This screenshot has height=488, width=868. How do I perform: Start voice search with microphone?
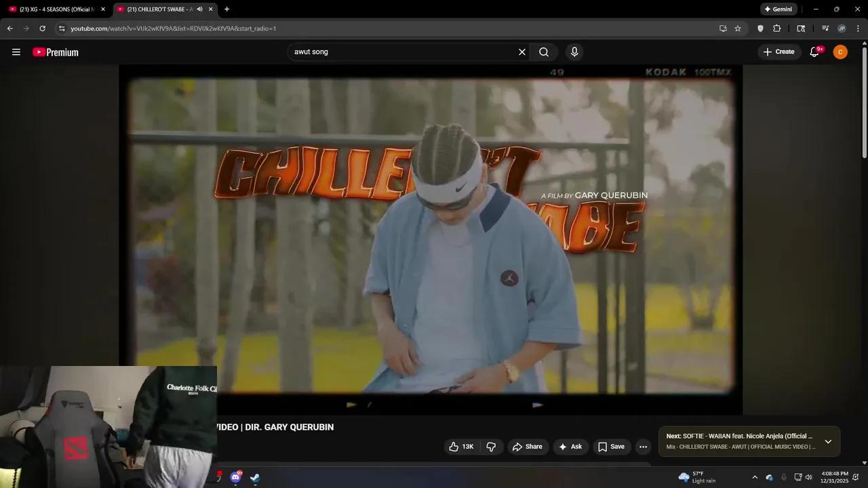coord(574,52)
